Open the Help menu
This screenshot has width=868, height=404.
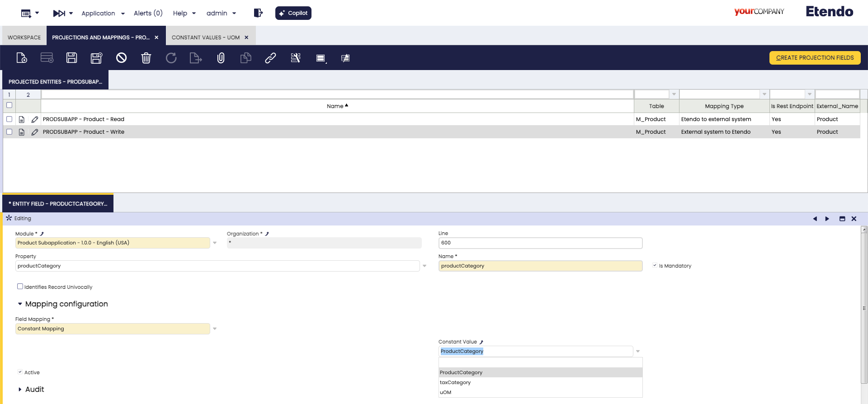[184, 14]
